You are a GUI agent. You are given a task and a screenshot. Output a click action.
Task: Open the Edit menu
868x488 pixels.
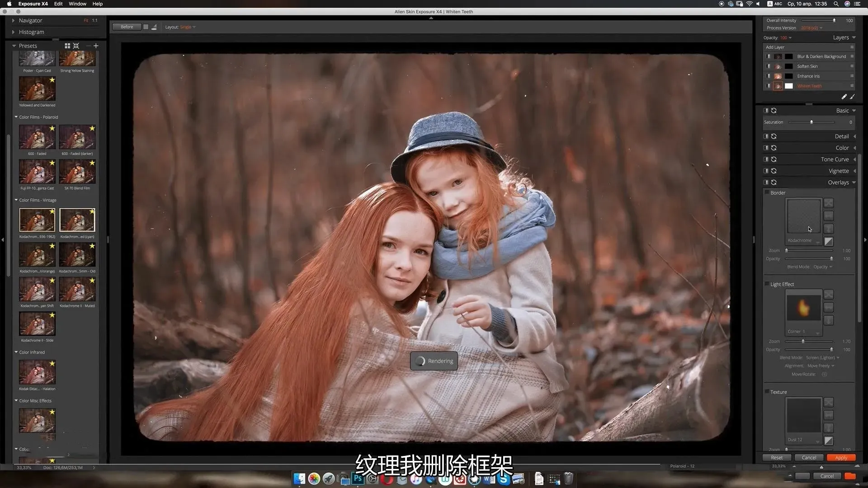tap(58, 4)
